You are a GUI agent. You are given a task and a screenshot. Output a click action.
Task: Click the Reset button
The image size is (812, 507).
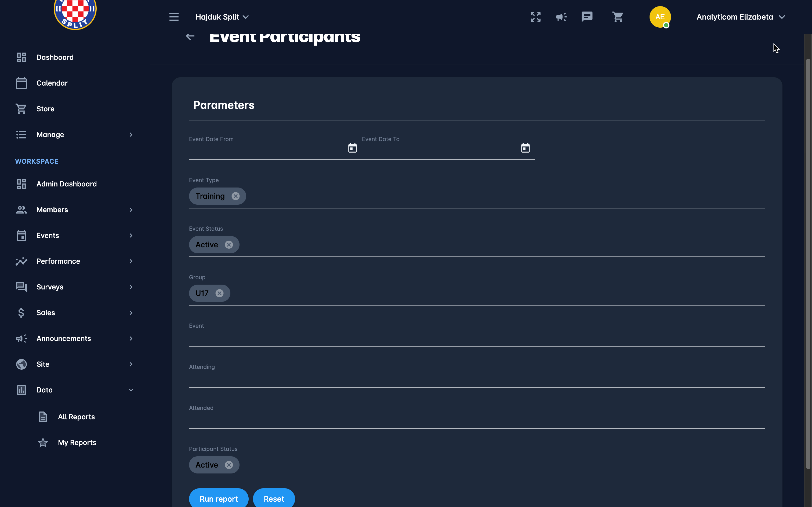(274, 499)
